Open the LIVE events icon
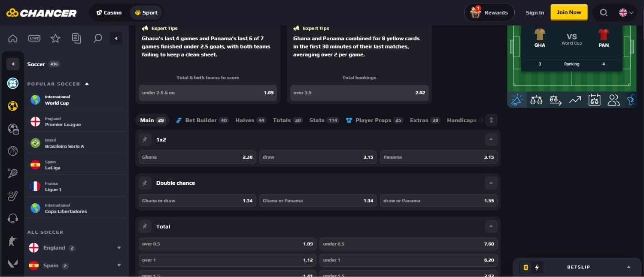Viewport: 644px width, 277px height. pyautogui.click(x=34, y=38)
